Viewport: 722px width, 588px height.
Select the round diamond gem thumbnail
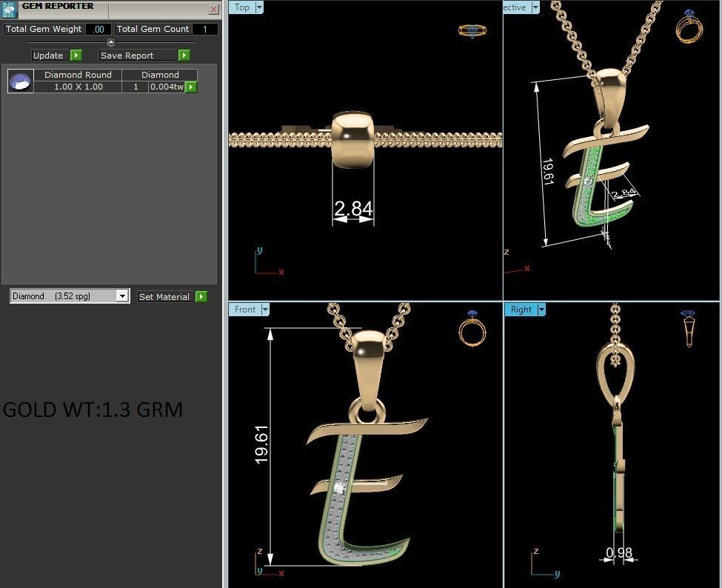21,81
